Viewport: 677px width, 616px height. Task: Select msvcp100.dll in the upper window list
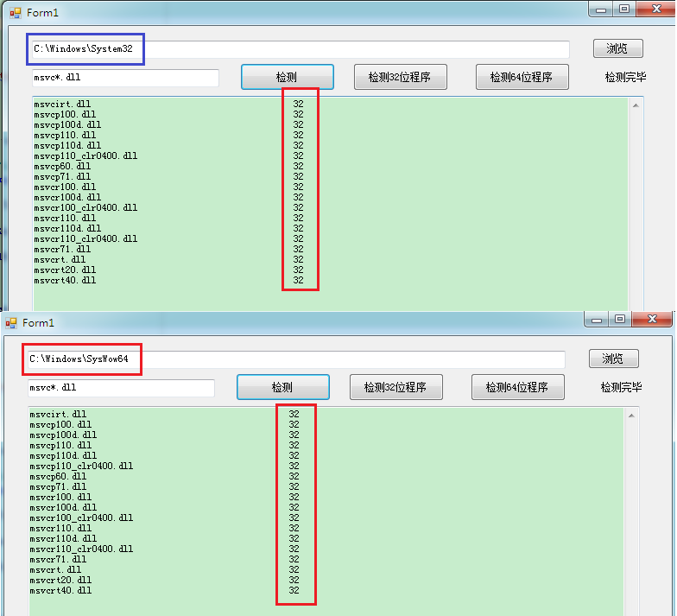coord(66,114)
